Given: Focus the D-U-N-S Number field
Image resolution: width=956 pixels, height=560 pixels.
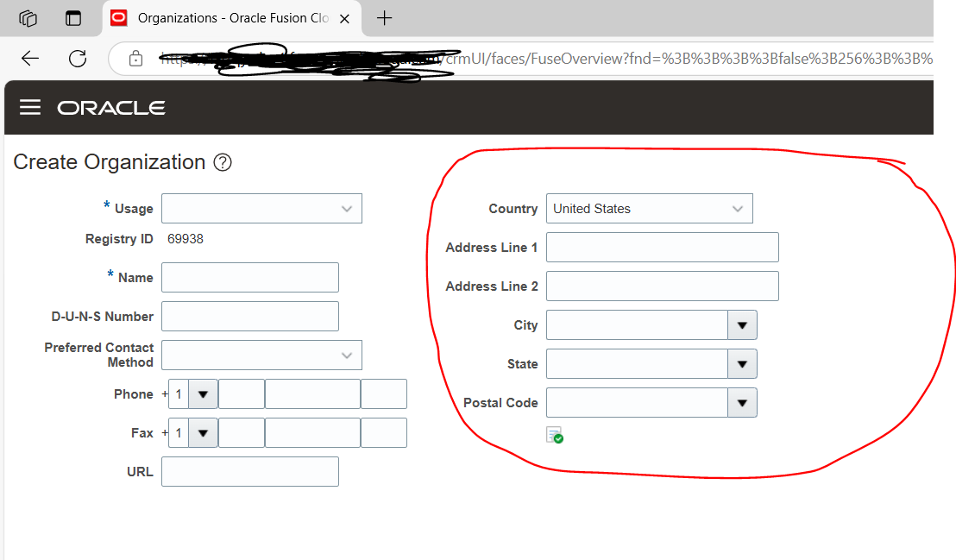Looking at the screenshot, I should click(x=250, y=316).
